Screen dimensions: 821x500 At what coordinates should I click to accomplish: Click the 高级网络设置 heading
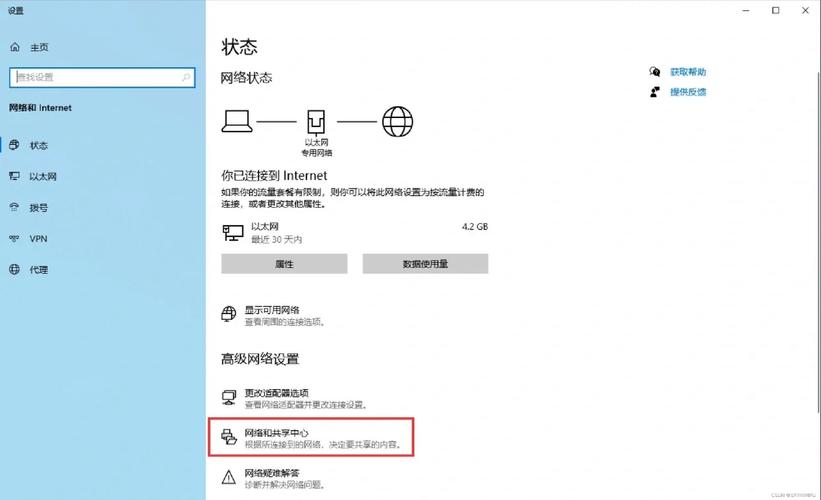click(x=260, y=359)
